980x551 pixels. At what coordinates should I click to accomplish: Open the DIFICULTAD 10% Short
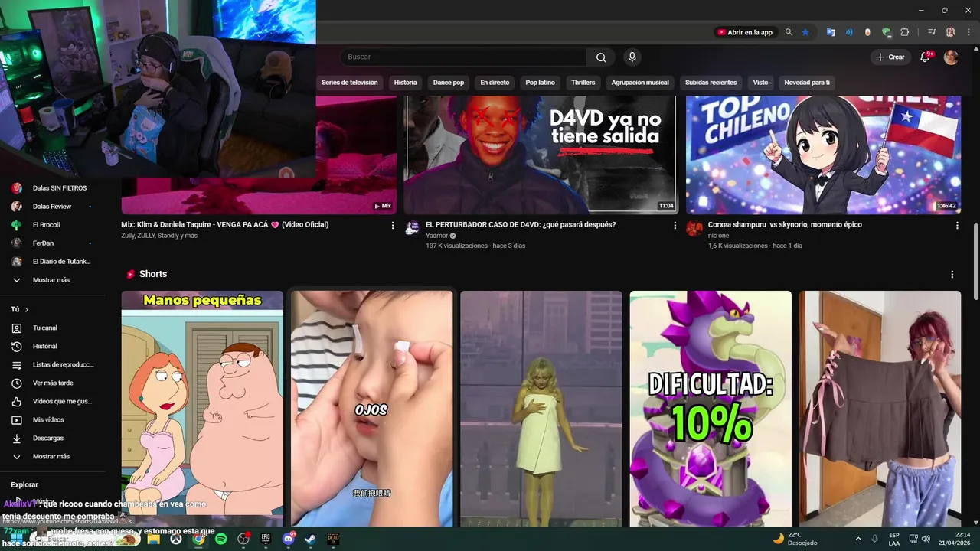click(710, 408)
